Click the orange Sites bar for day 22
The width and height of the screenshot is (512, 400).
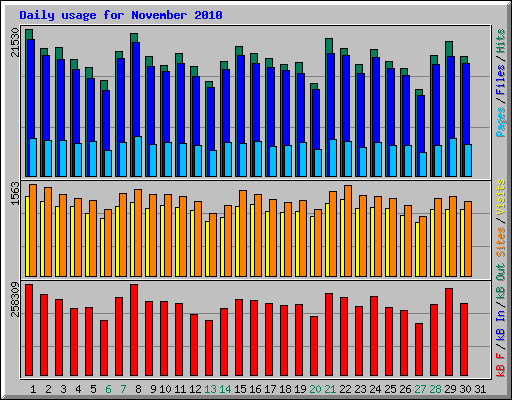click(x=348, y=231)
